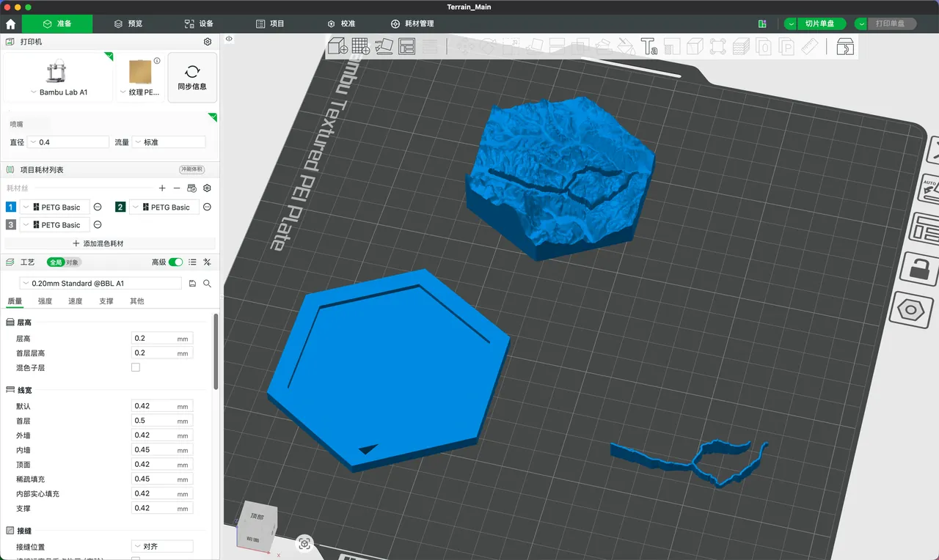Viewport: 939px width, 560px height.
Task: Click filament 3 gray color swatch
Action: click(x=10, y=225)
